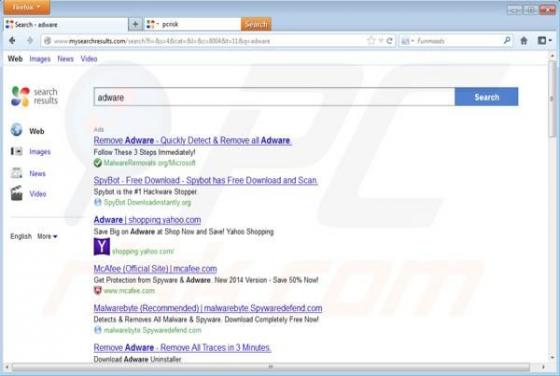
Task: Open the bookmarks toolbar dropdown button
Action: (x=545, y=41)
